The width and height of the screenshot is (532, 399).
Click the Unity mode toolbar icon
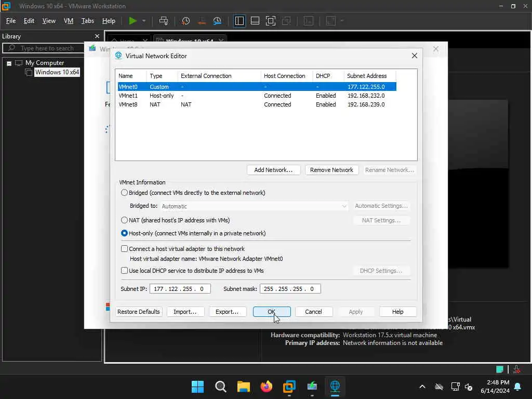(x=286, y=21)
